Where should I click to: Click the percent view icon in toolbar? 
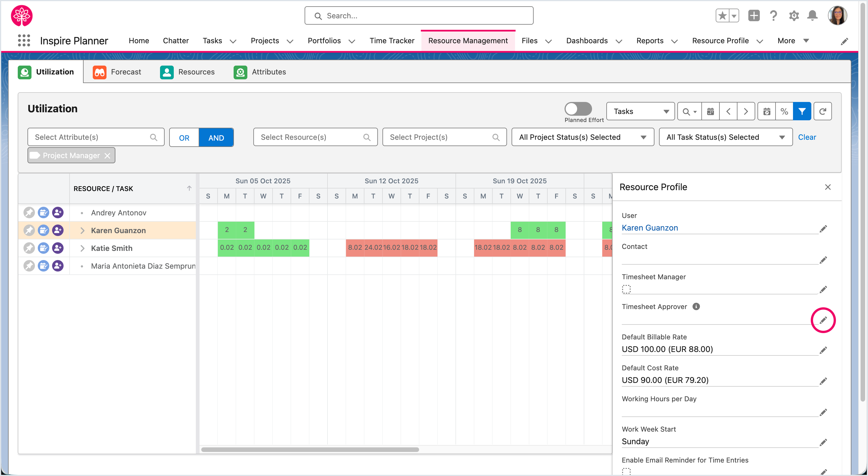click(784, 111)
